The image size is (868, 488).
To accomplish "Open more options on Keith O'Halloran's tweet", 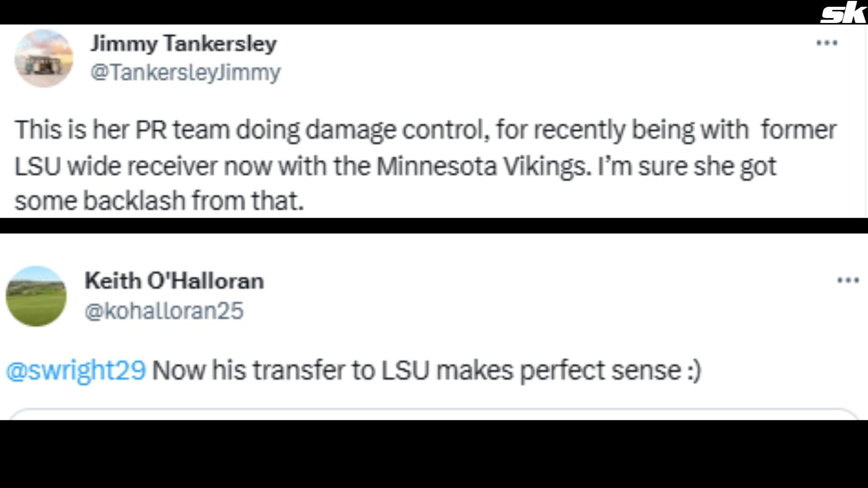I will click(x=848, y=281).
